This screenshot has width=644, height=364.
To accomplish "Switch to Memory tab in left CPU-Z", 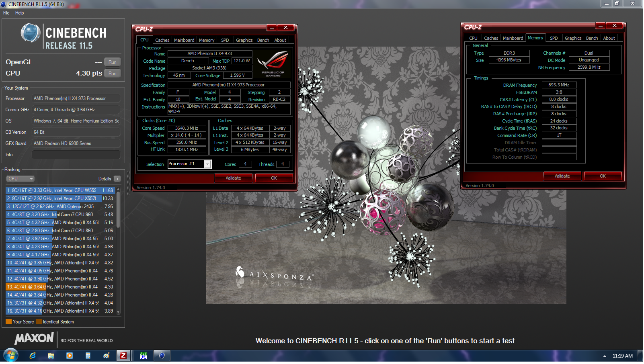I will coord(207,40).
